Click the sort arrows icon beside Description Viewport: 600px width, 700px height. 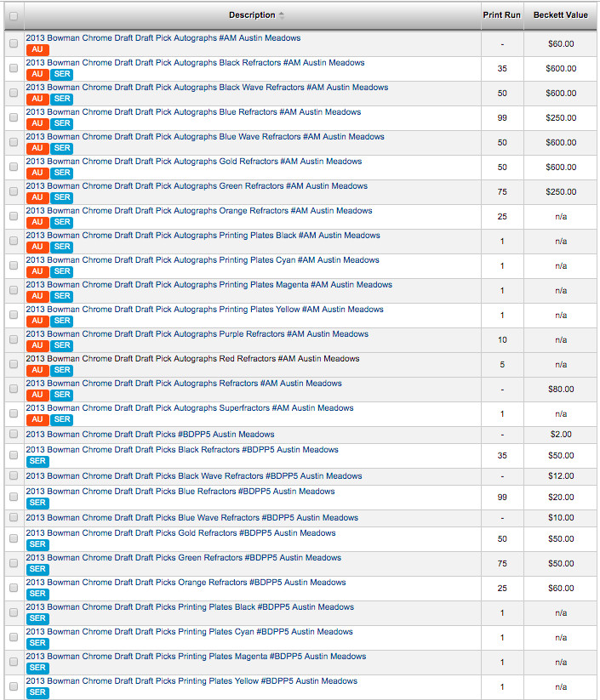click(282, 15)
